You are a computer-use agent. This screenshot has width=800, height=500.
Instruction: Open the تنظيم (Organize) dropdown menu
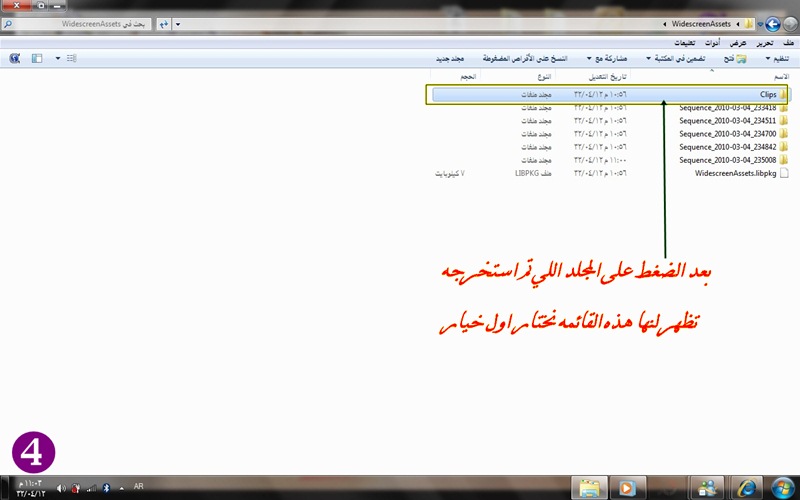[x=775, y=59]
